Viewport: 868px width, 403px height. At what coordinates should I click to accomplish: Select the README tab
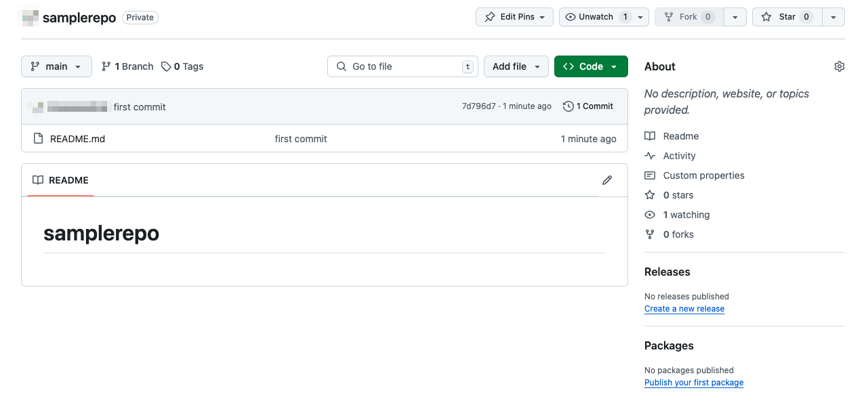pos(60,180)
